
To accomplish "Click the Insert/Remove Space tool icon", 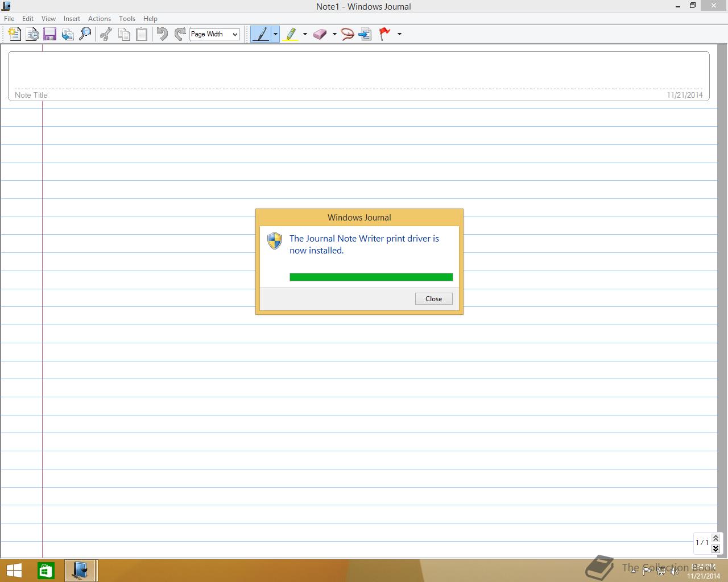I will (365, 34).
